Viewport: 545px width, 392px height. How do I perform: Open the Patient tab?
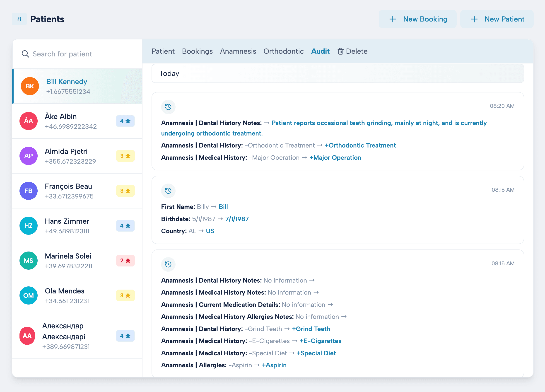click(163, 51)
